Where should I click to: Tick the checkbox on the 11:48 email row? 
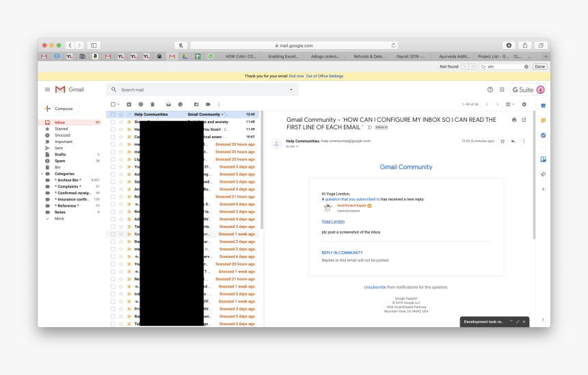pos(113,122)
